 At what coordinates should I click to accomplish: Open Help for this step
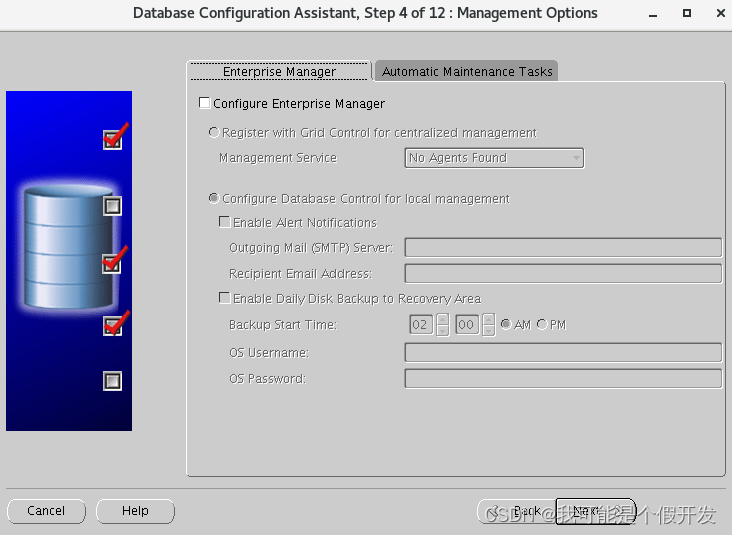tap(135, 511)
